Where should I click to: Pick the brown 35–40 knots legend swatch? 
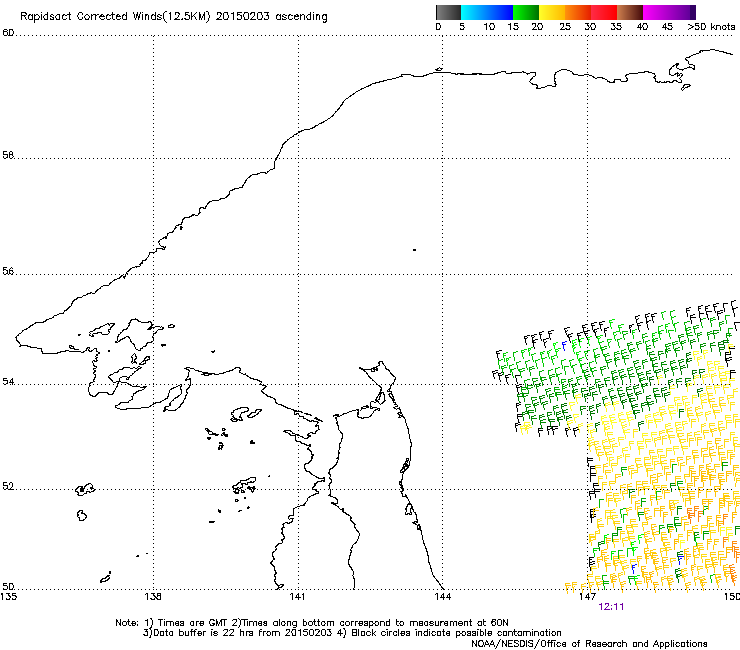click(630, 12)
